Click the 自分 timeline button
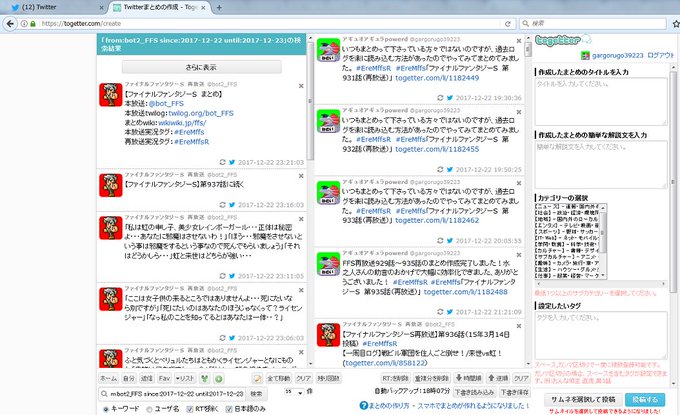Viewport: 680px width, 415px height. [x=129, y=379]
